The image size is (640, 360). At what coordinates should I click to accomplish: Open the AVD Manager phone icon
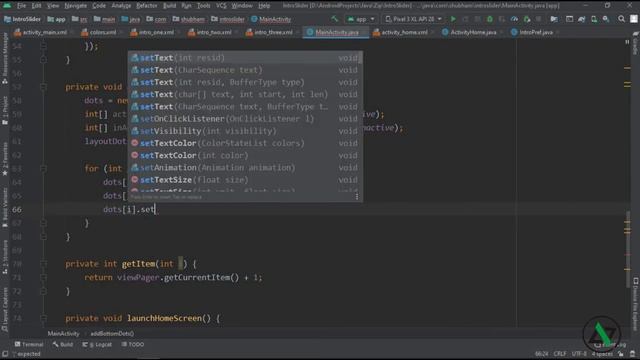pos(594,19)
